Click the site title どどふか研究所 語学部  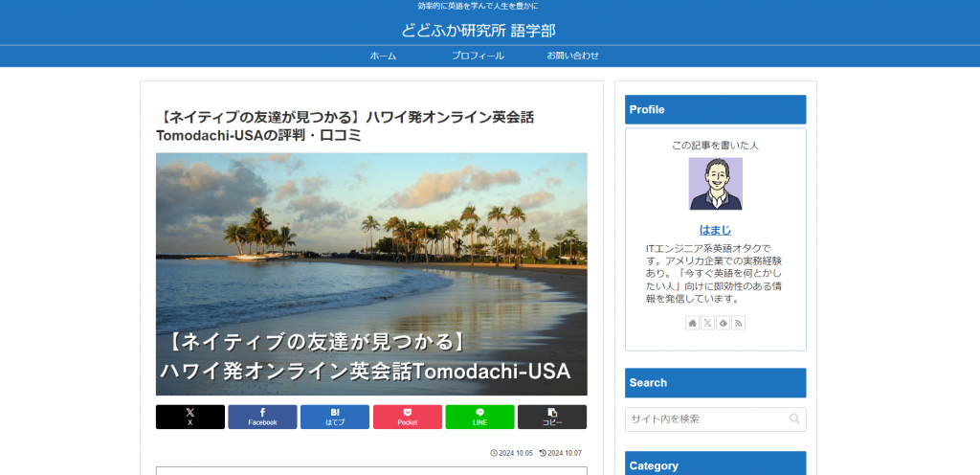tap(479, 30)
